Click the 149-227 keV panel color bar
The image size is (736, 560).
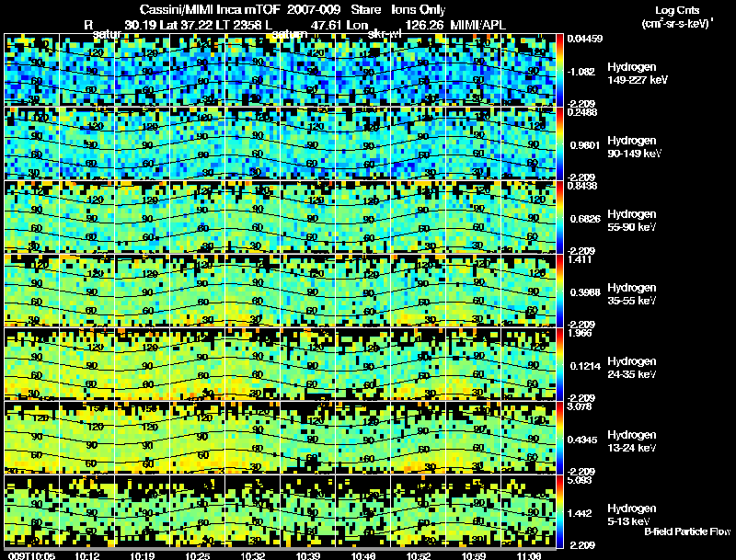click(x=559, y=70)
